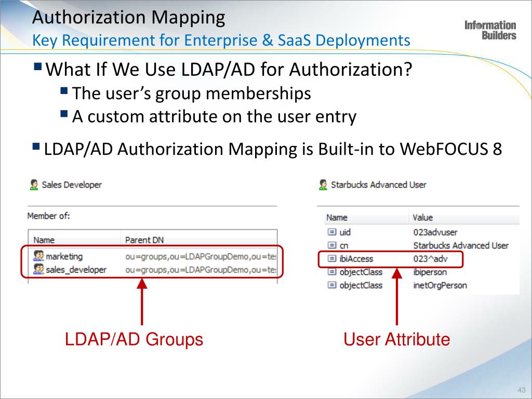532x399 pixels.
Task: Click the 'Member of:' label
Action: pyautogui.click(x=48, y=216)
